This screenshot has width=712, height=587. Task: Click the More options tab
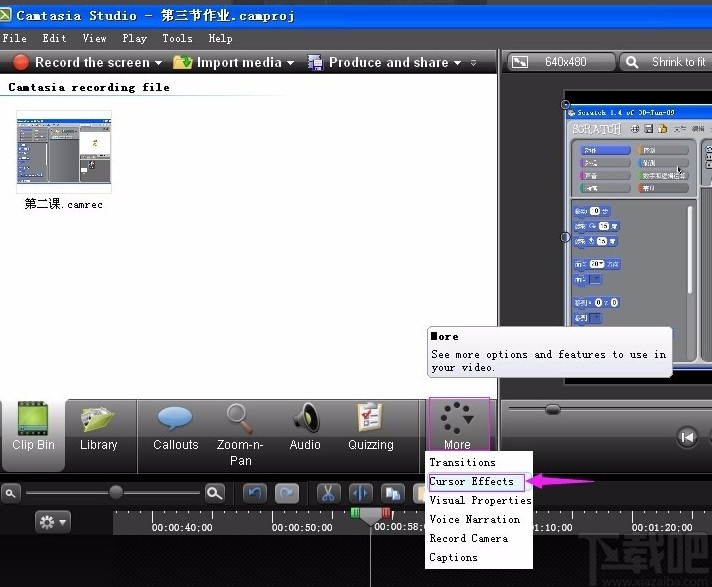point(458,425)
